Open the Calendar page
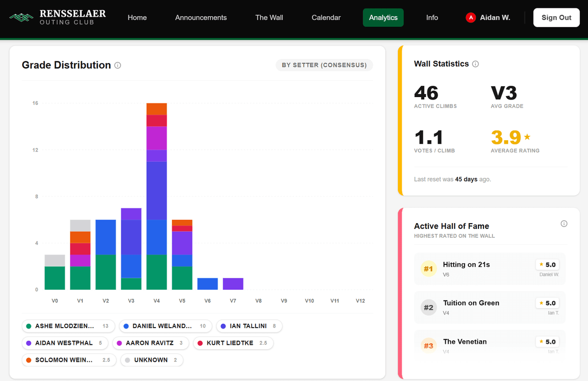The height and width of the screenshot is (381, 588). pyautogui.click(x=326, y=18)
